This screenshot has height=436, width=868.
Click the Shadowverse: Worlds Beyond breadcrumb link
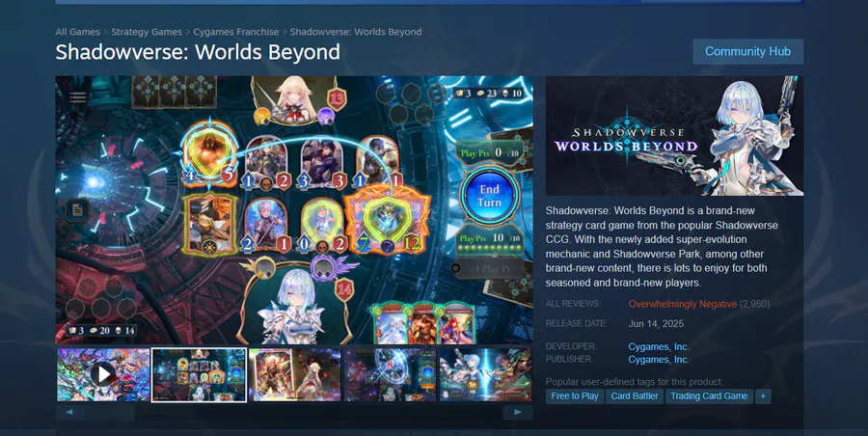356,32
